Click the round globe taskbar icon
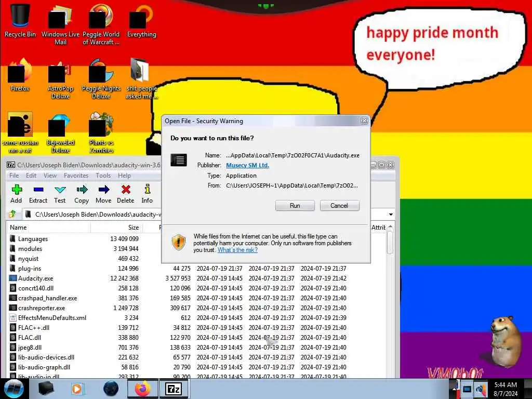The image size is (532, 399). pos(111,389)
